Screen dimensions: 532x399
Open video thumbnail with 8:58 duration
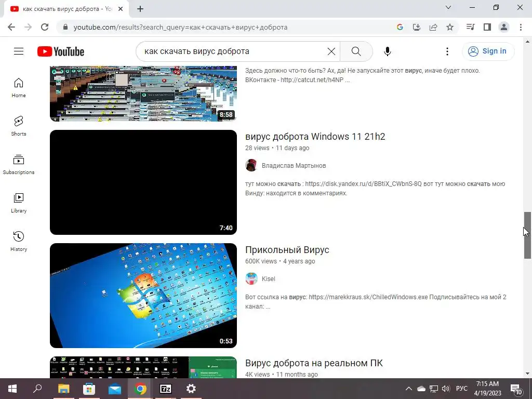click(x=143, y=94)
